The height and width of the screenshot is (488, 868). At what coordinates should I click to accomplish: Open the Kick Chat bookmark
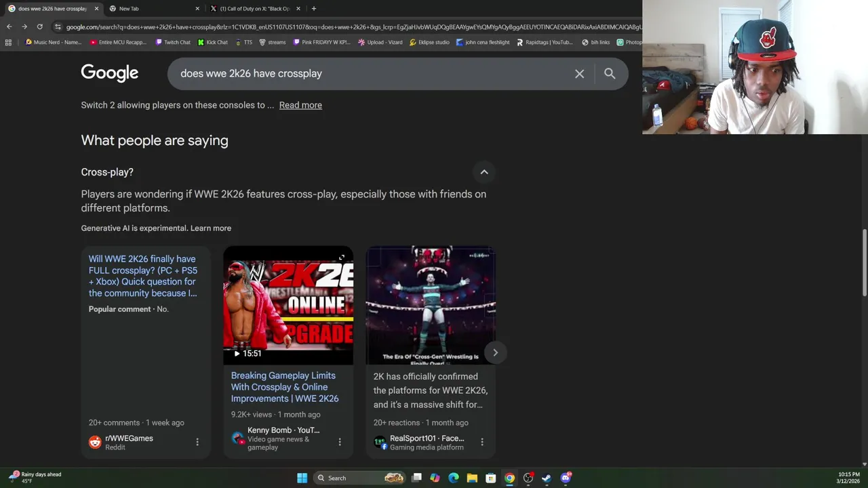[212, 42]
